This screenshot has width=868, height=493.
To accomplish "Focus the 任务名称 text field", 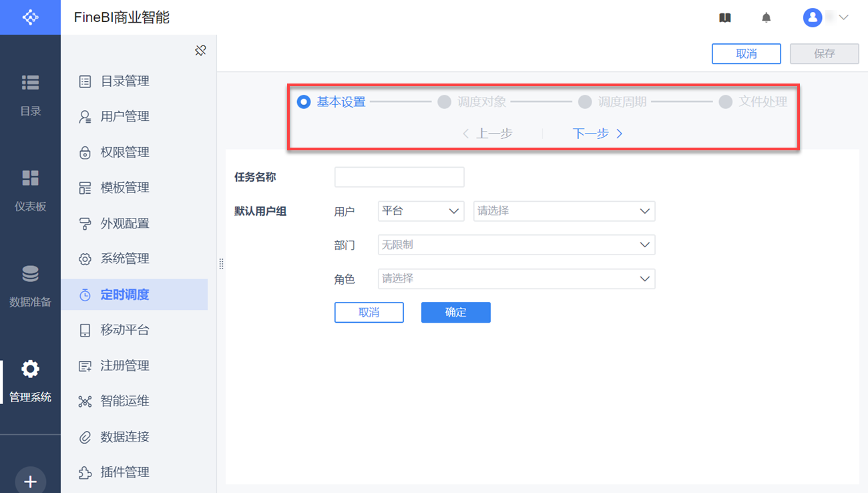I will (x=399, y=177).
